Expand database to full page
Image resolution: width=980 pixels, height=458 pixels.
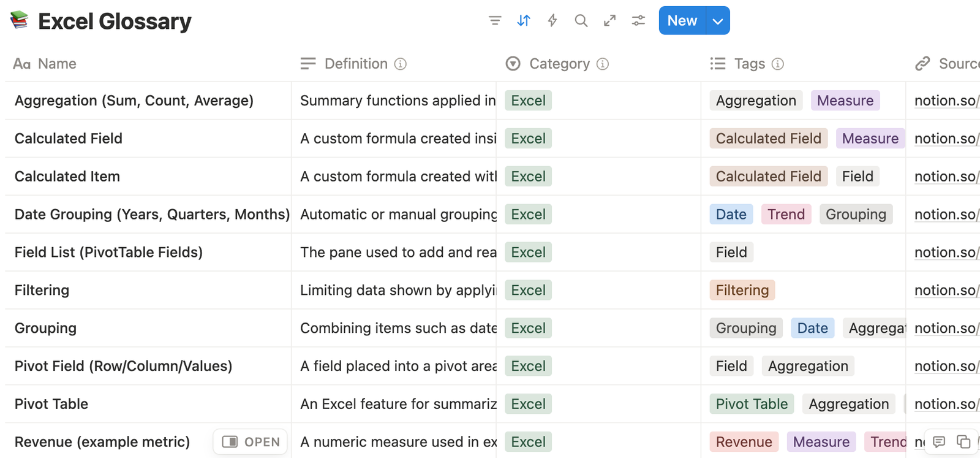609,21
